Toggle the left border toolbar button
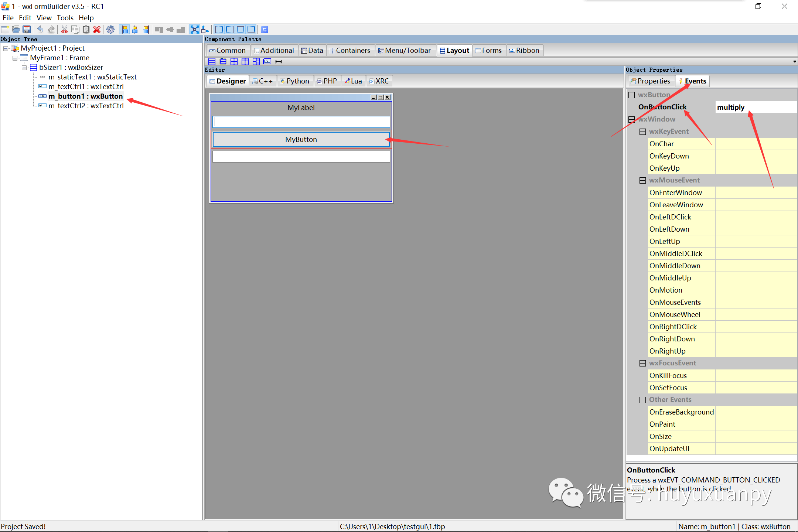 [x=219, y=30]
